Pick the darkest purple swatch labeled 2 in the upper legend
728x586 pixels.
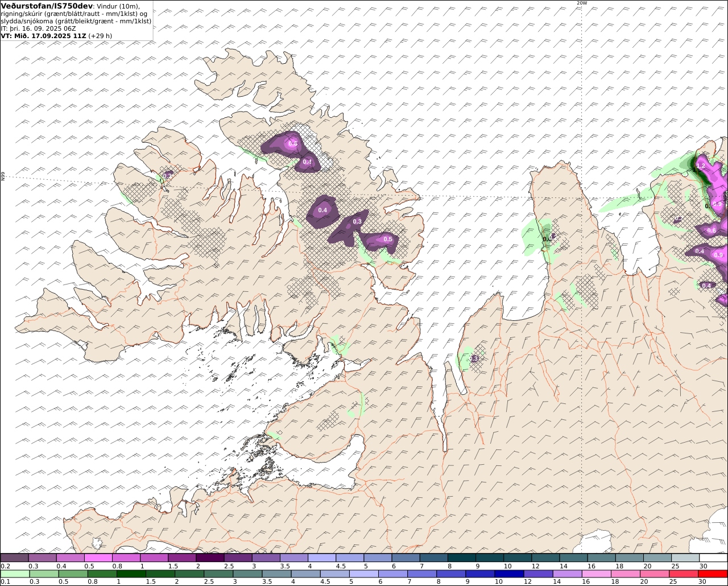pos(210,558)
